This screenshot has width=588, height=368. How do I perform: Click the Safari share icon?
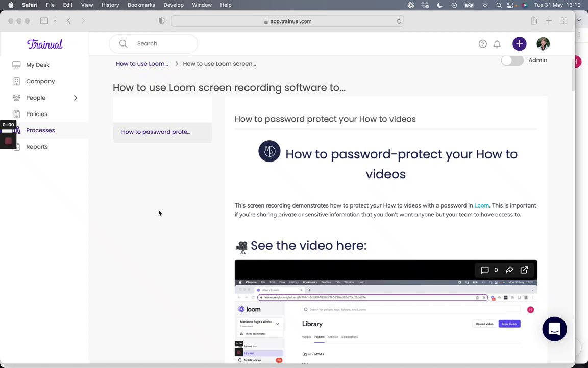pyautogui.click(x=533, y=21)
